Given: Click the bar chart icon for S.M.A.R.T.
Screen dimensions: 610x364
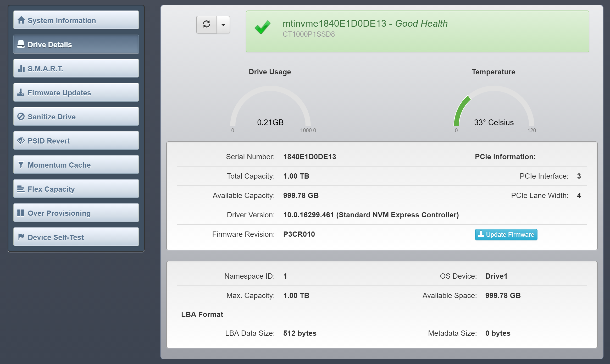Looking at the screenshot, I should pos(21,68).
